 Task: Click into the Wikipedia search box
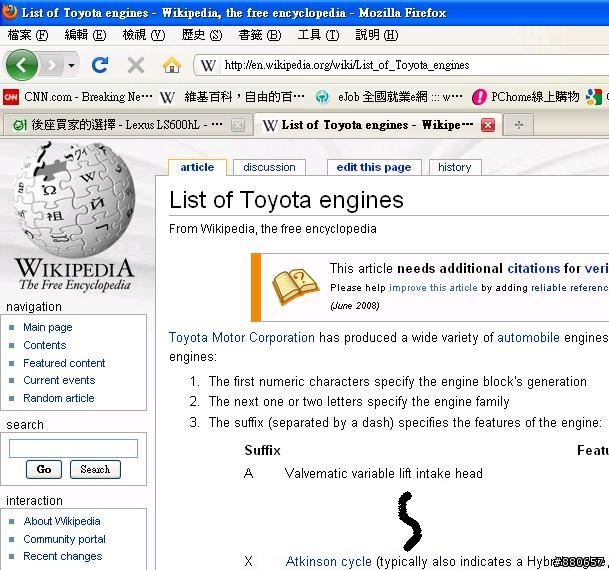(73, 448)
